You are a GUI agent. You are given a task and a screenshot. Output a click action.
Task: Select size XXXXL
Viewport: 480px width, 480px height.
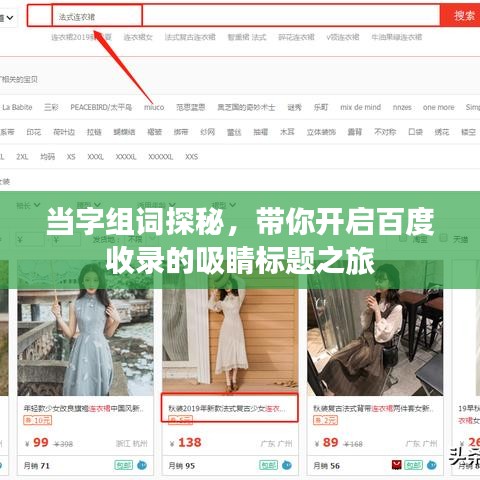click(126, 157)
